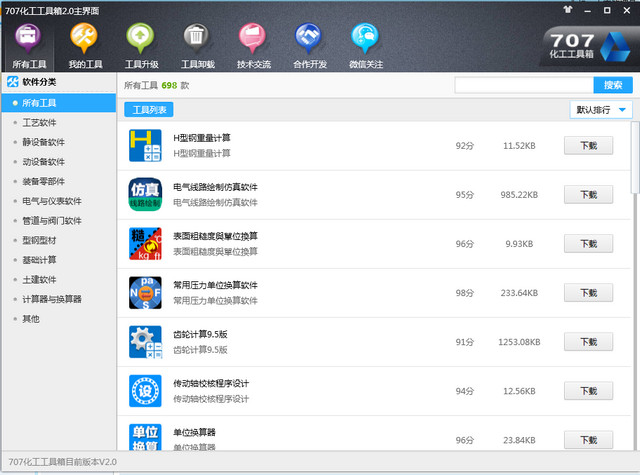Click the 707化工工具箱目前版本V2.0 status text
This screenshot has width=640, height=475.
coord(62,462)
